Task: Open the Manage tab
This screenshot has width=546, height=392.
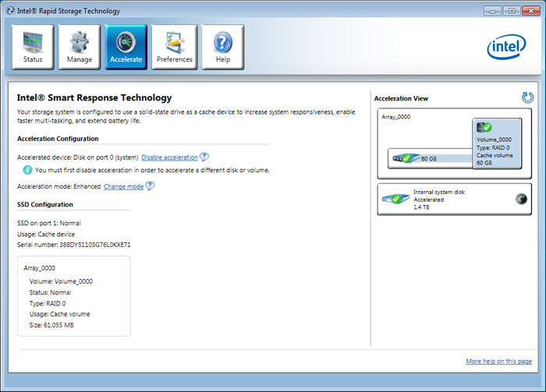Action: point(80,47)
